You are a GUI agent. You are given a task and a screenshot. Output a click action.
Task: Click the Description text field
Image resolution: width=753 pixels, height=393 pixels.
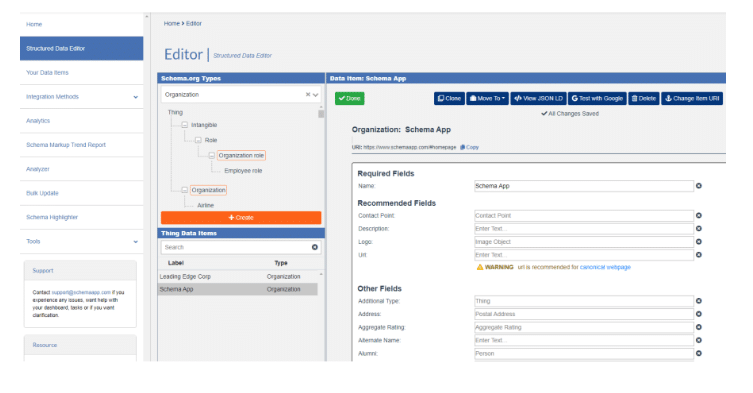click(x=584, y=229)
